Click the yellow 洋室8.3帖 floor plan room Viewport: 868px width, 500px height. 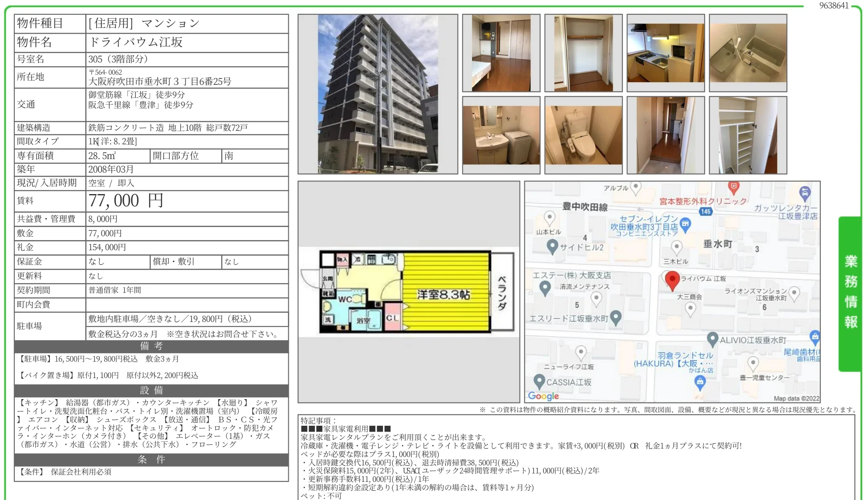[446, 292]
